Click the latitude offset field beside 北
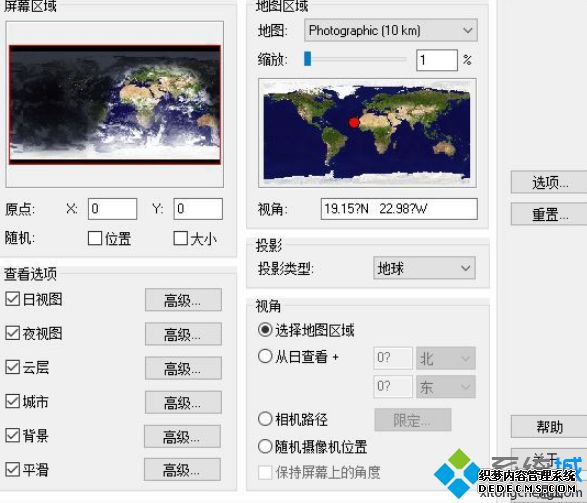587x503 pixels. 393,358
